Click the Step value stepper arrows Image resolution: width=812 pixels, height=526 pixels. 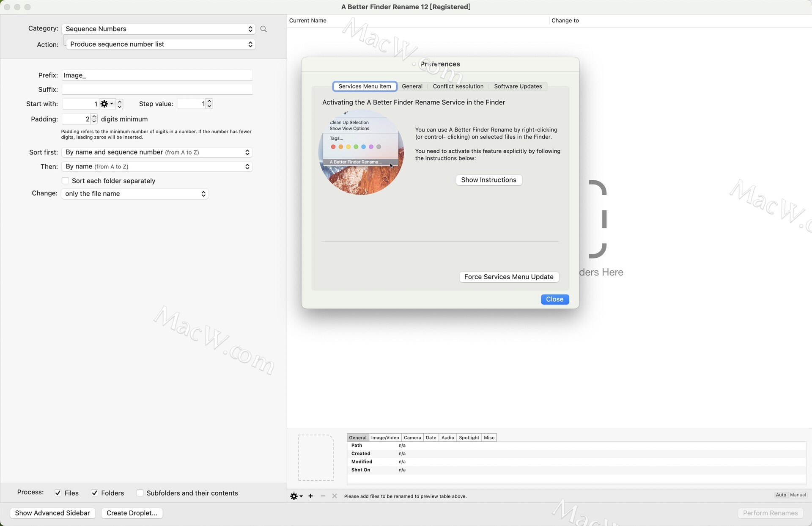click(209, 104)
